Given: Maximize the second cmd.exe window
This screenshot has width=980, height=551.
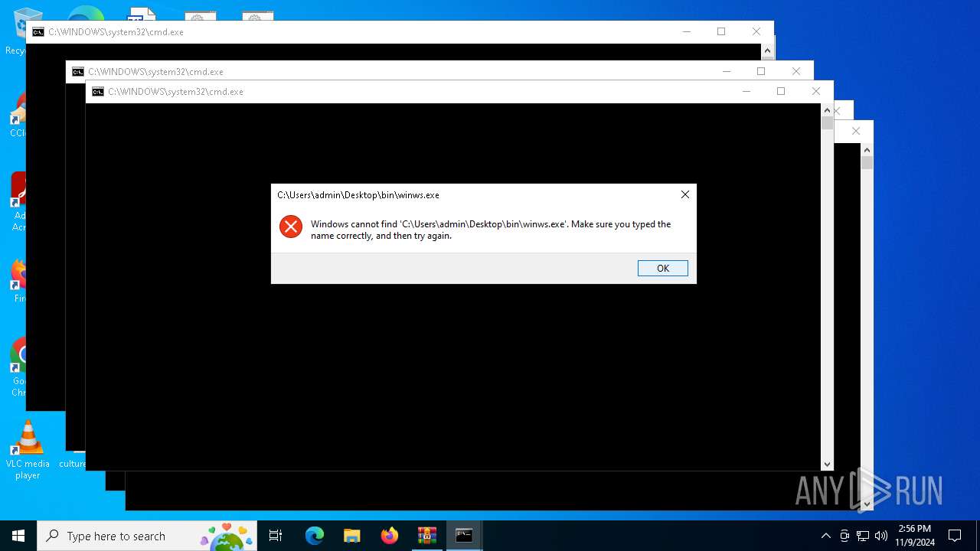Looking at the screenshot, I should pyautogui.click(x=761, y=71).
